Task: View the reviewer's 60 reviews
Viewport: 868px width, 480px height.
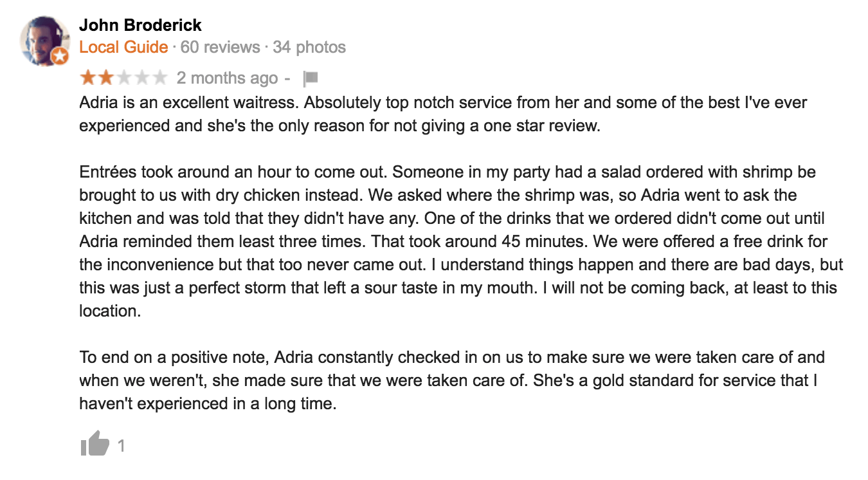Action: coord(220,47)
